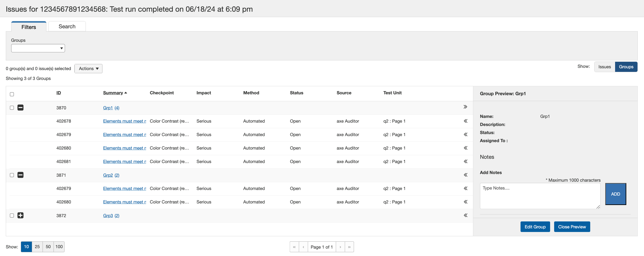The height and width of the screenshot is (256, 644).
Task: Open preview chevron for Grp2 row
Action: tap(465, 175)
